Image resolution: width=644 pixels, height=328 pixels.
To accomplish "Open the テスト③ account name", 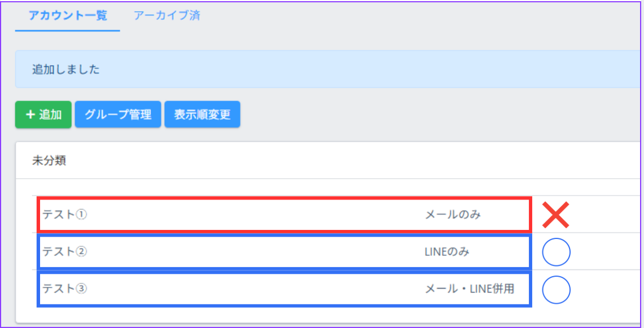I will click(x=65, y=289).
